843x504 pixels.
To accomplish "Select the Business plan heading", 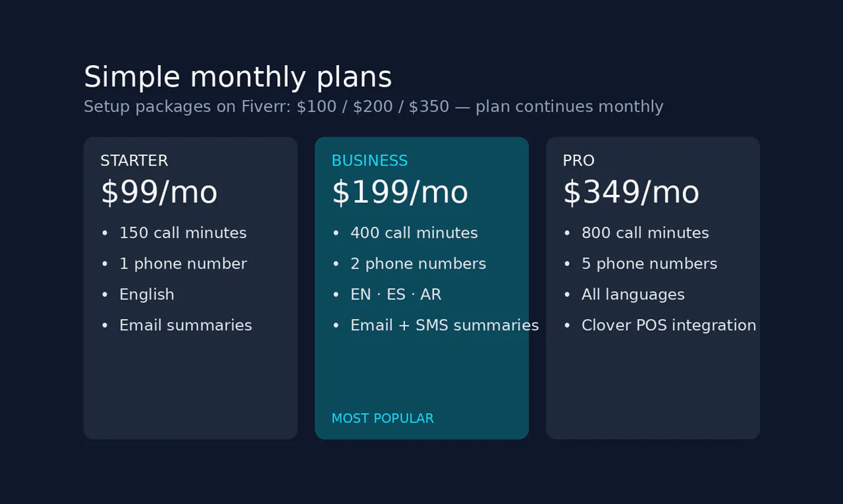I will 370,160.
